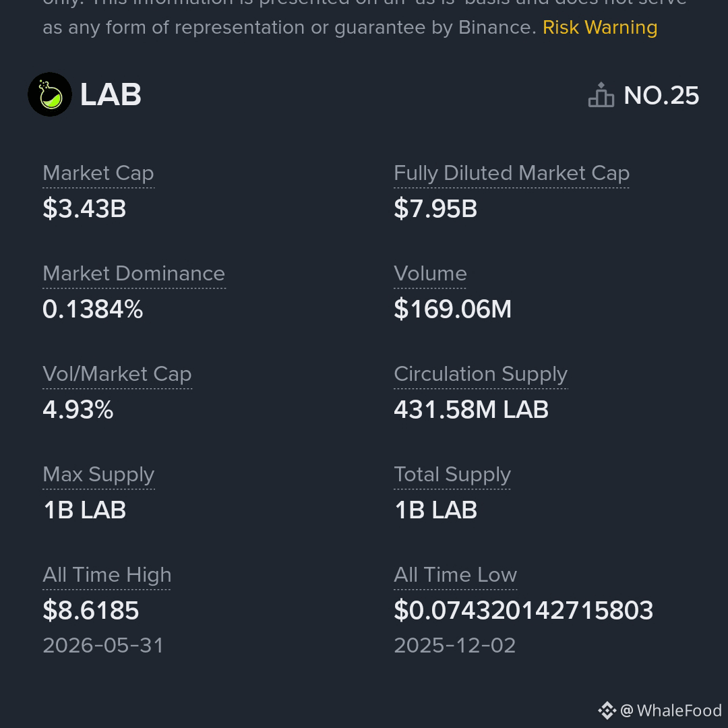Click the Market Cap label
This screenshot has height=728, width=728.
pos(98,173)
